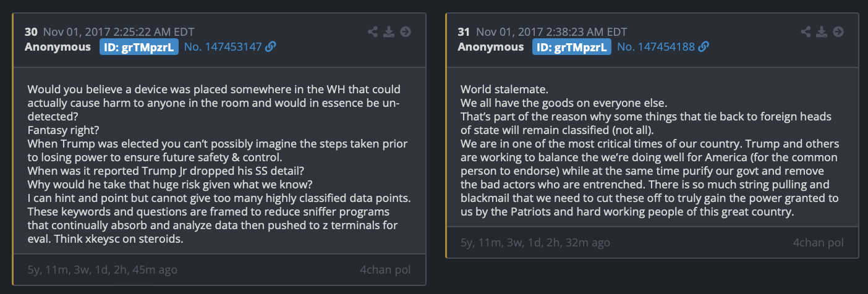This screenshot has width=868, height=294.
Task: Open post number 147454188 link
Action: [x=656, y=47]
